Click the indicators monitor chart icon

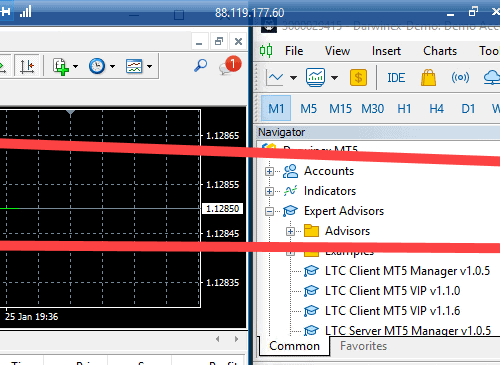coord(315,78)
